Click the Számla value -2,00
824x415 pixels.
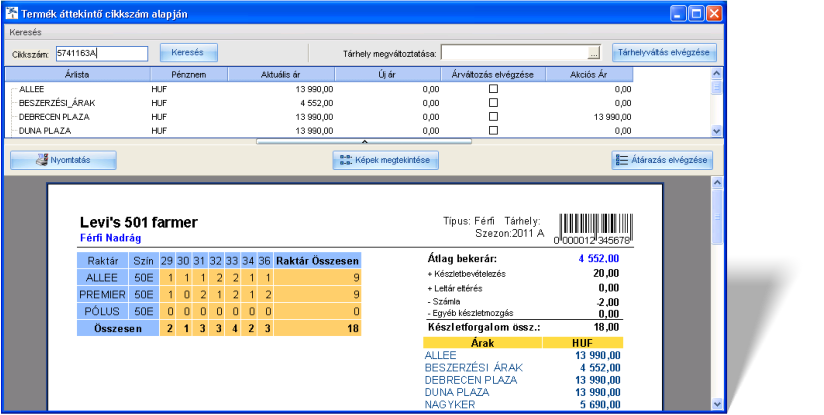[x=607, y=302]
